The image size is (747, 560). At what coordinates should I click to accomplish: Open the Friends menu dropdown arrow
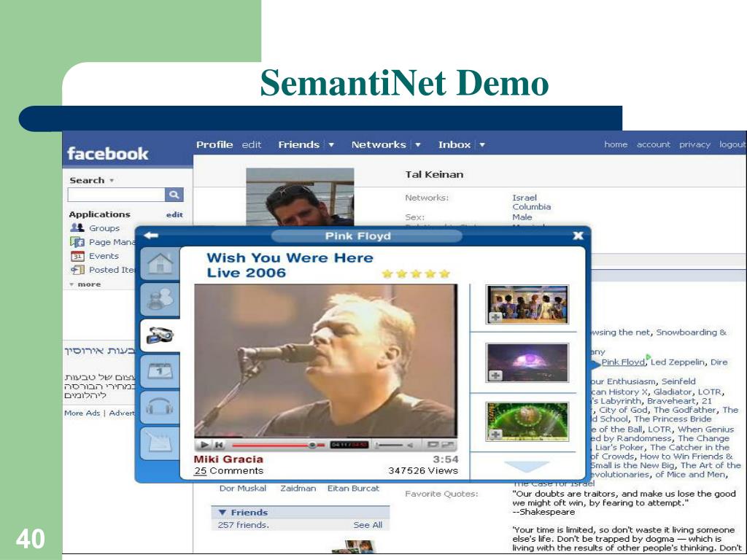(x=331, y=145)
